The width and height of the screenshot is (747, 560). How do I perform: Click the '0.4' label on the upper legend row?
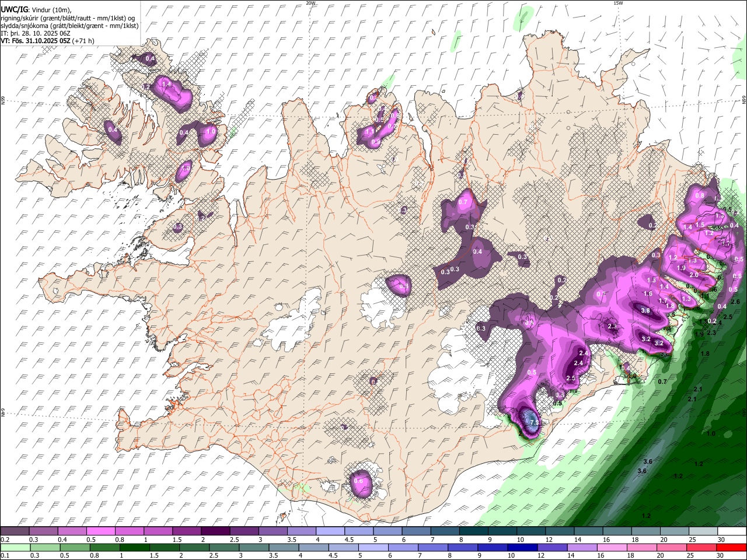click(x=63, y=540)
